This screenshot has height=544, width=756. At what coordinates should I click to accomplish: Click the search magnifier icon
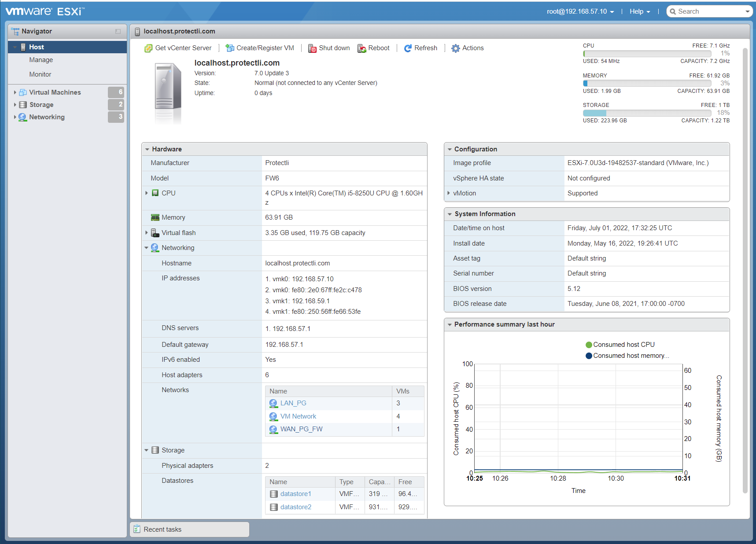673,11
